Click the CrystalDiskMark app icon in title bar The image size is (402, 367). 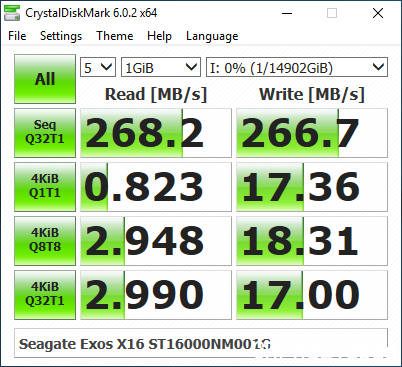12,13
